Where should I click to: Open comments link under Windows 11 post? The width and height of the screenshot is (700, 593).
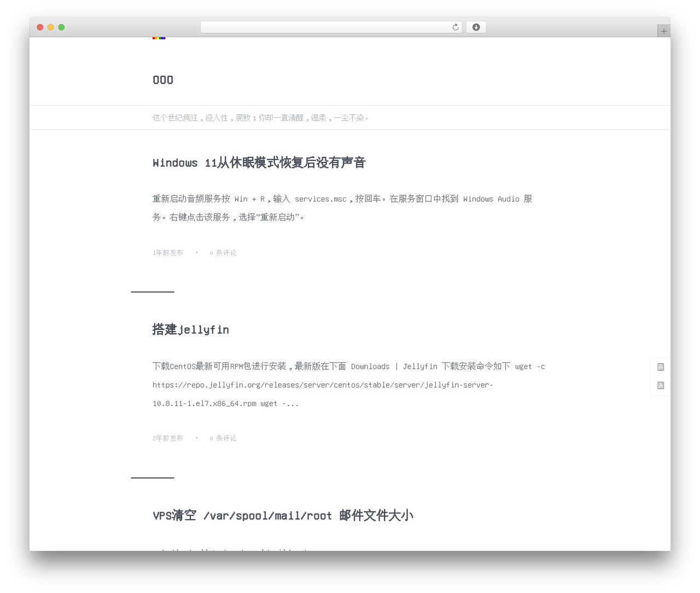(223, 253)
